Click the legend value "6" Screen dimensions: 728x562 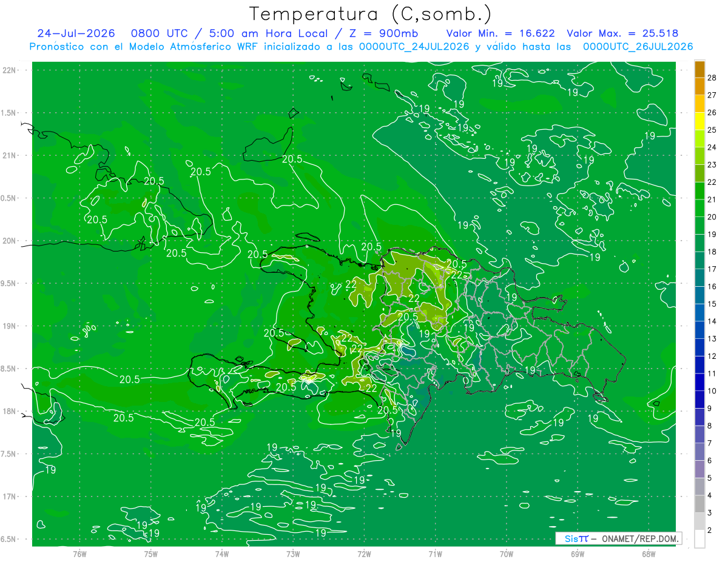click(x=710, y=461)
